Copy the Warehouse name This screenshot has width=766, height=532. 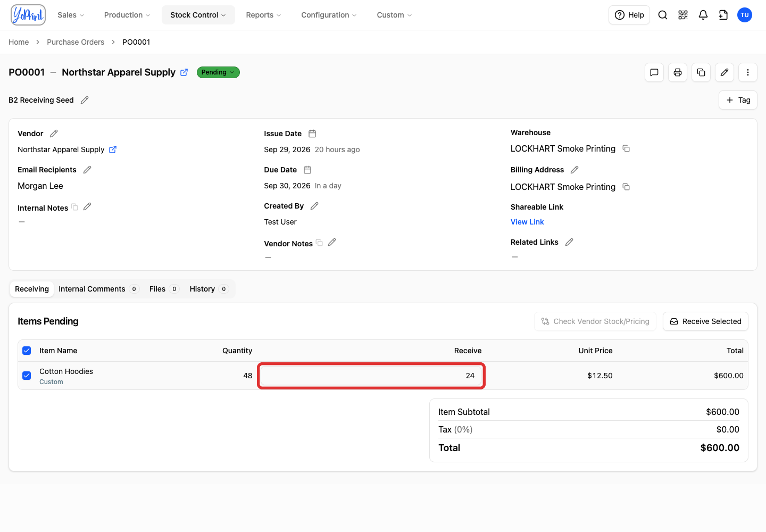626,148
